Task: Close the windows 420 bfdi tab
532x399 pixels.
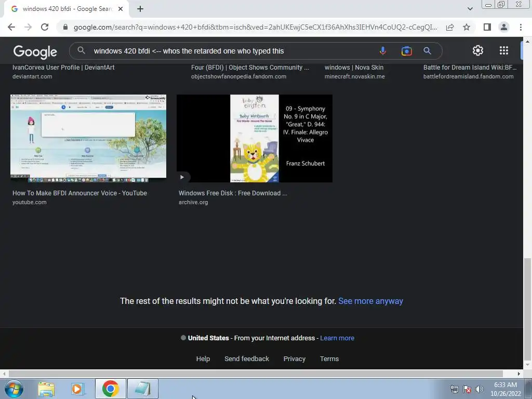Action: pos(121,9)
